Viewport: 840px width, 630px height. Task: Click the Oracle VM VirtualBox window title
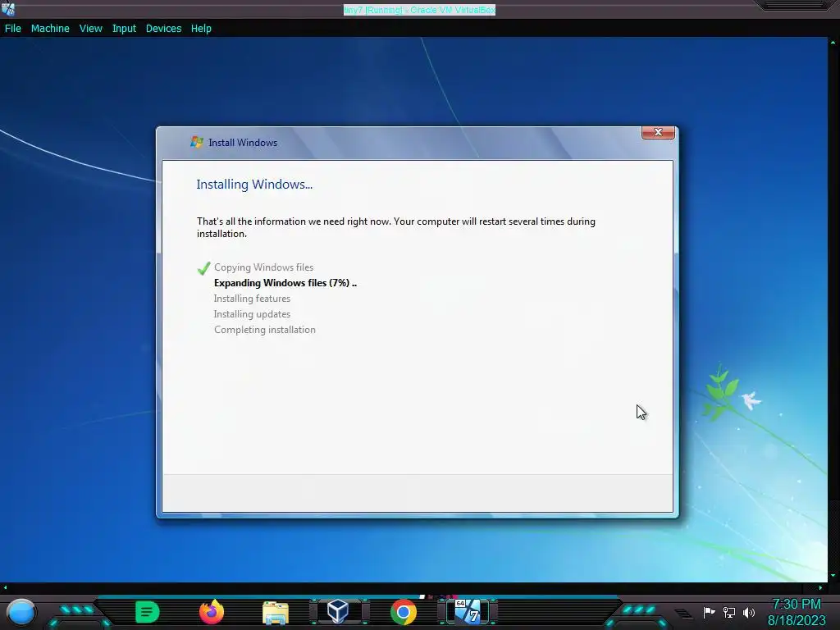coord(419,10)
